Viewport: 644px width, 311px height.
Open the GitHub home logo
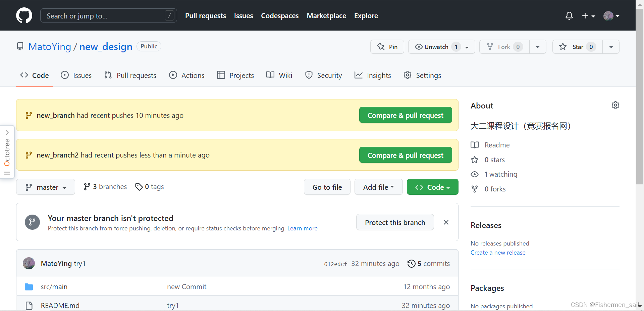pyautogui.click(x=24, y=15)
